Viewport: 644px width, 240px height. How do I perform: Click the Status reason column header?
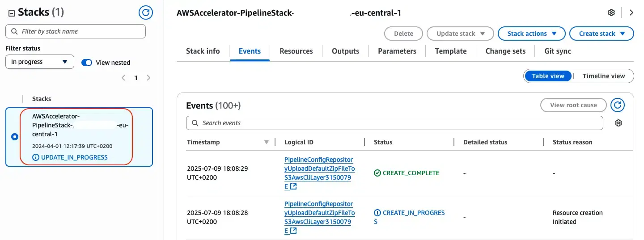572,142
